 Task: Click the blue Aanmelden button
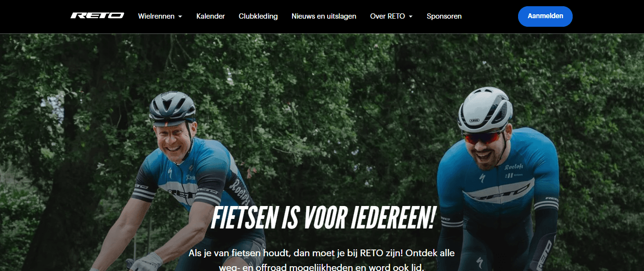coord(545,16)
